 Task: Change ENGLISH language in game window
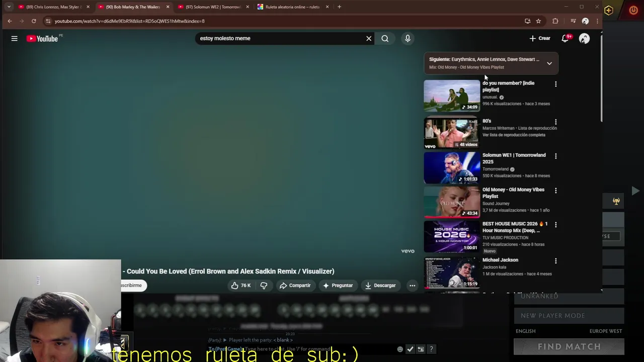tap(526, 331)
